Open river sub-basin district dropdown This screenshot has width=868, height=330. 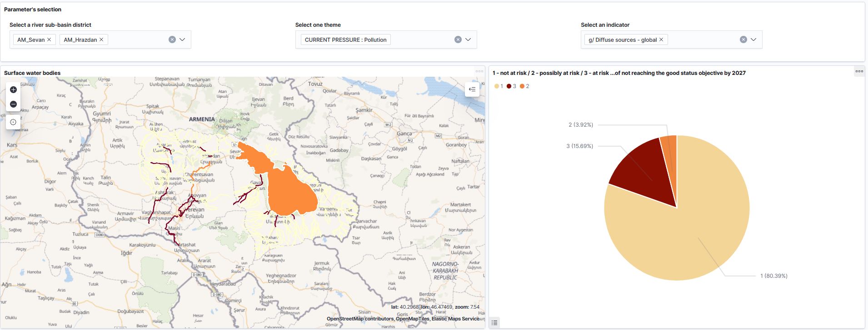182,39
